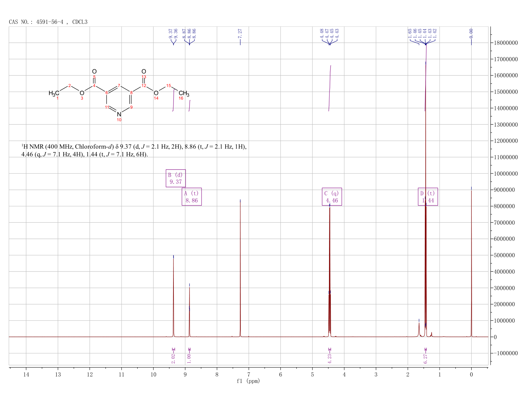Select the CH3 group labeled 16
The height and width of the screenshot is (411, 532).
(184, 94)
